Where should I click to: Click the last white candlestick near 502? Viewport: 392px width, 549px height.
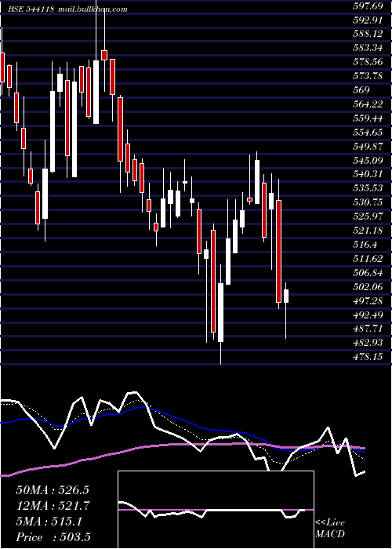(286, 296)
